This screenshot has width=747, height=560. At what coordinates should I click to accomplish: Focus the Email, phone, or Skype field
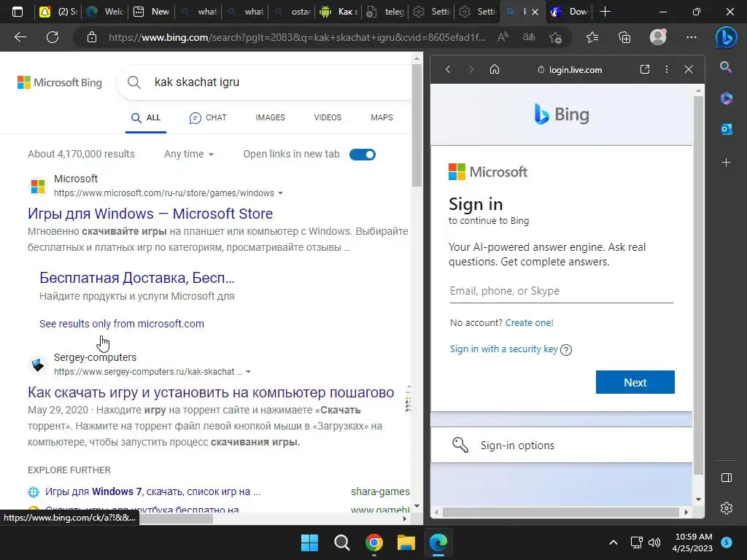pos(561,291)
